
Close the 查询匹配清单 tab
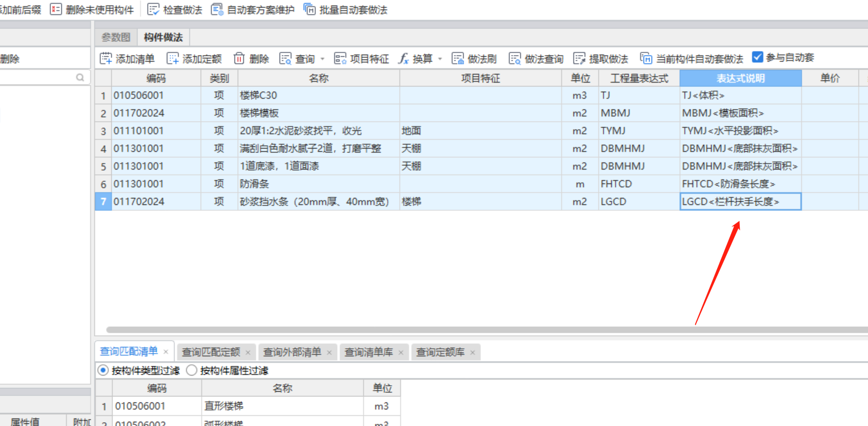[166, 352]
